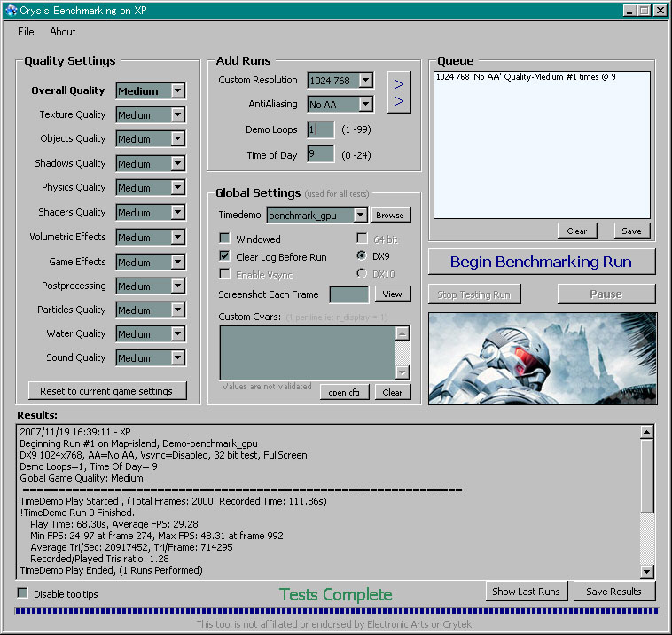Expand the Shadows Quality dropdown
Image resolution: width=672 pixels, height=635 pixels.
pyautogui.click(x=178, y=163)
